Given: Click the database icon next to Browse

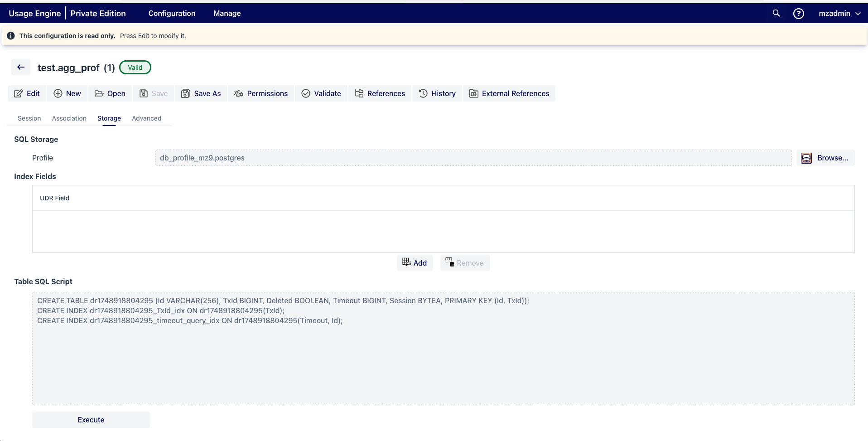Looking at the screenshot, I should [x=806, y=158].
